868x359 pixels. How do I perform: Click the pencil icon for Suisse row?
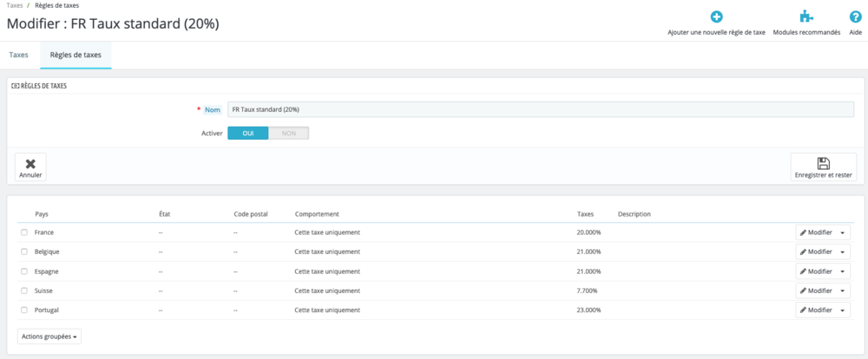(803, 290)
